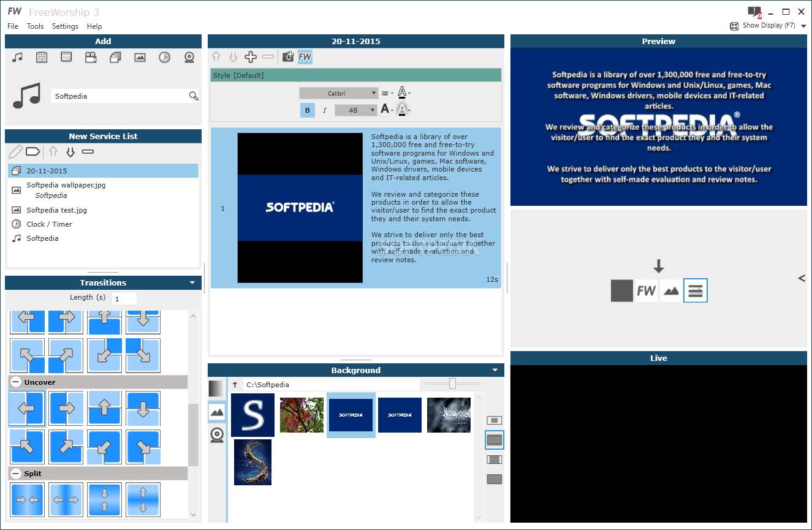
Task: Remove service item with minus icon
Action: tap(88, 151)
